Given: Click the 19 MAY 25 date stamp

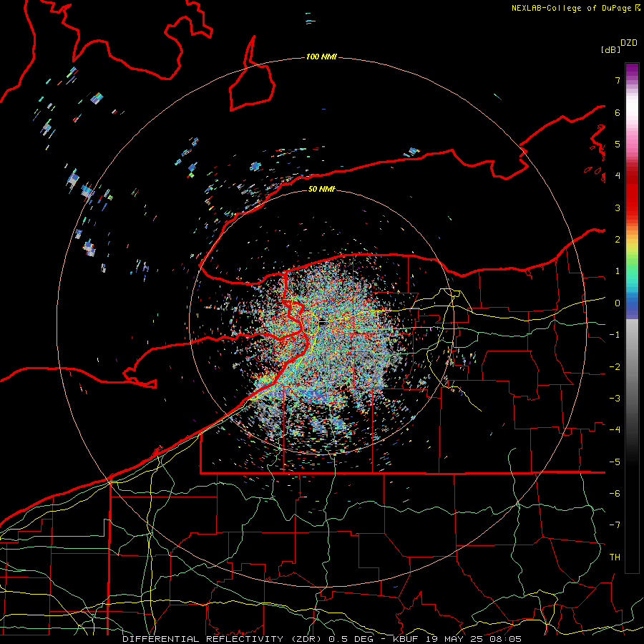Looking at the screenshot, I should tap(454, 639).
